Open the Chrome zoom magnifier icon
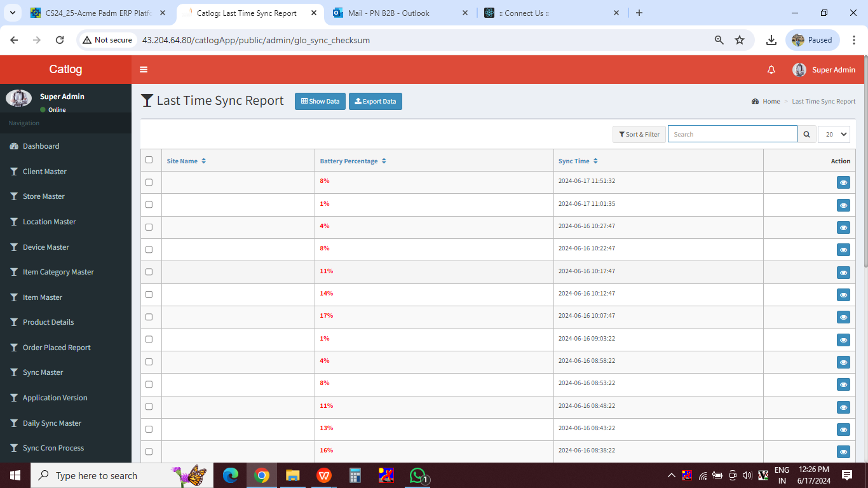 point(719,40)
